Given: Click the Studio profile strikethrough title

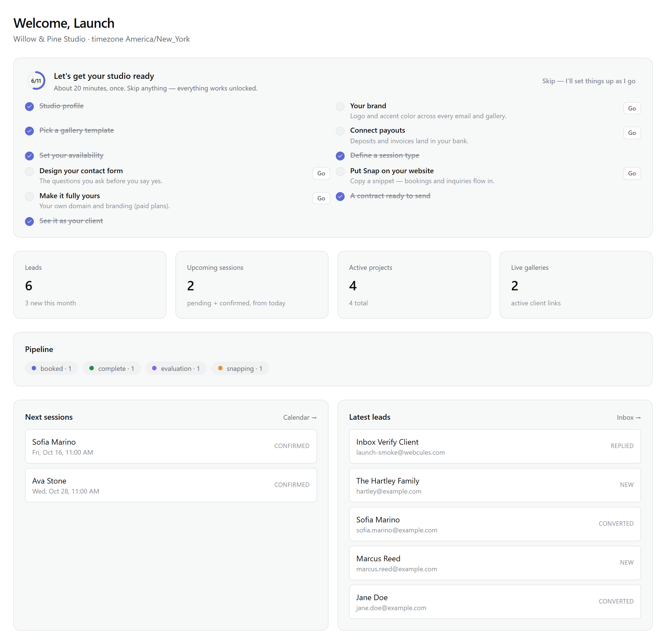Looking at the screenshot, I should (x=62, y=106).
